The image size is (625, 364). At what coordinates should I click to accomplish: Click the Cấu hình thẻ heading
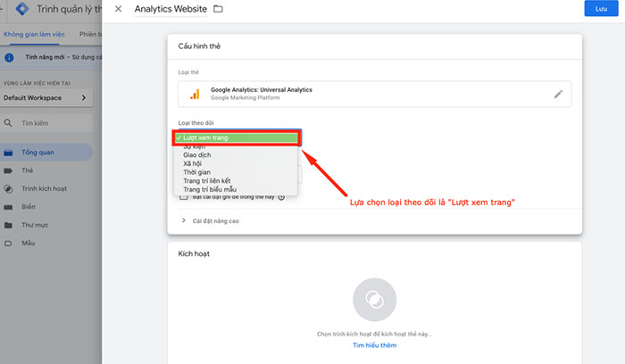pos(199,46)
